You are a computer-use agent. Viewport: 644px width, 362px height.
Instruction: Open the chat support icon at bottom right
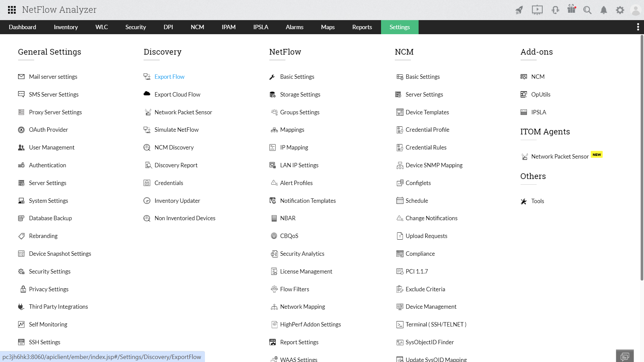[x=625, y=356]
